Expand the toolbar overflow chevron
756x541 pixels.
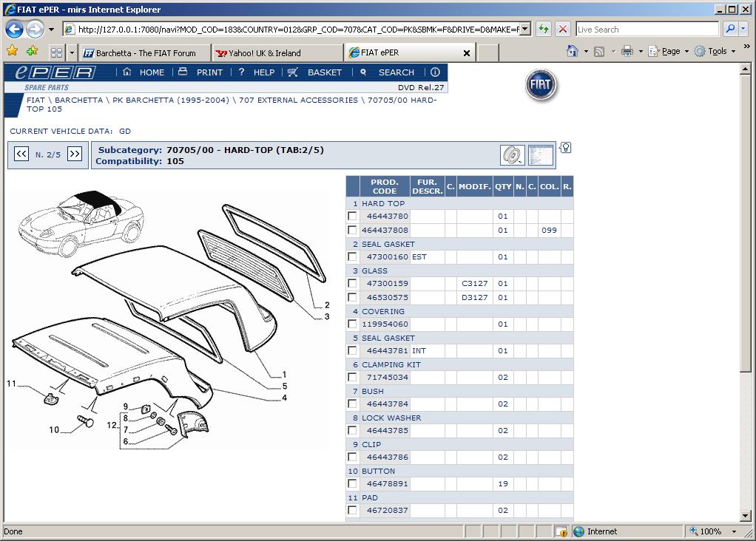747,47
